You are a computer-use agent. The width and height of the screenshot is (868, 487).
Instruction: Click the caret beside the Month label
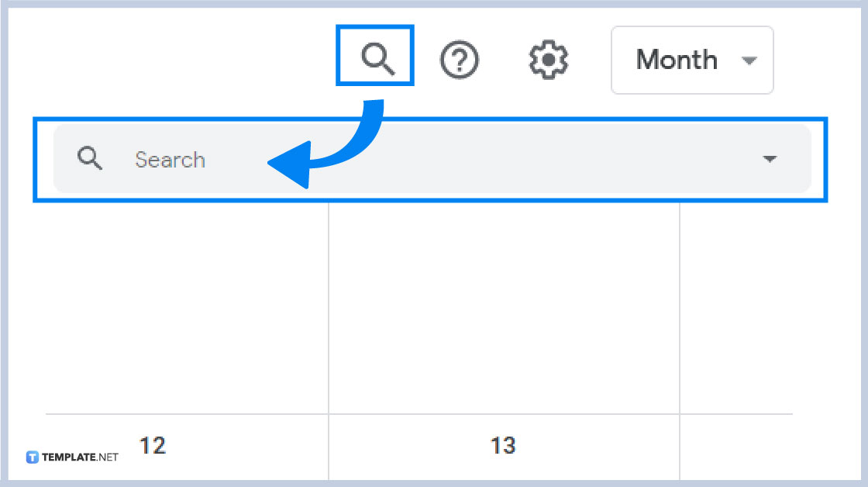[x=749, y=60]
